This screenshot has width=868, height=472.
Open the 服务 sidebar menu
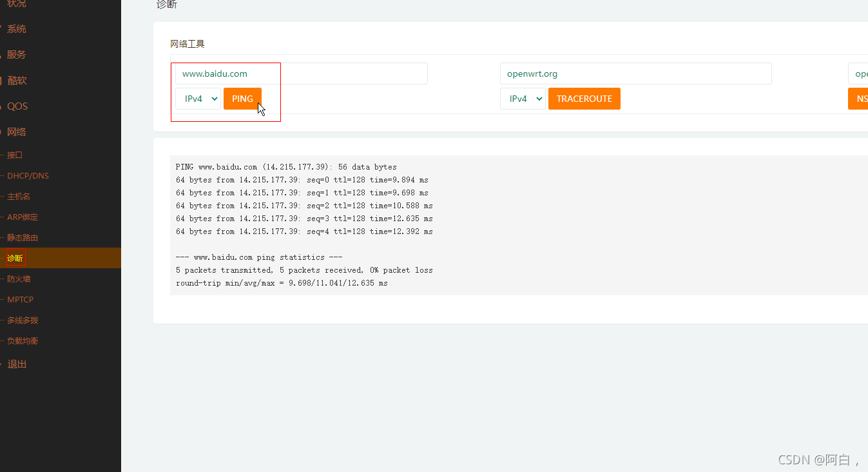[17, 55]
